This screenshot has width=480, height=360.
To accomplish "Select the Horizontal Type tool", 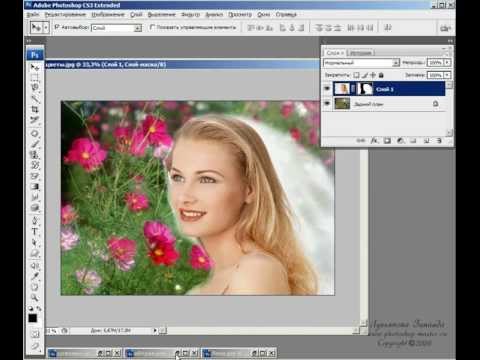I will click(35, 231).
